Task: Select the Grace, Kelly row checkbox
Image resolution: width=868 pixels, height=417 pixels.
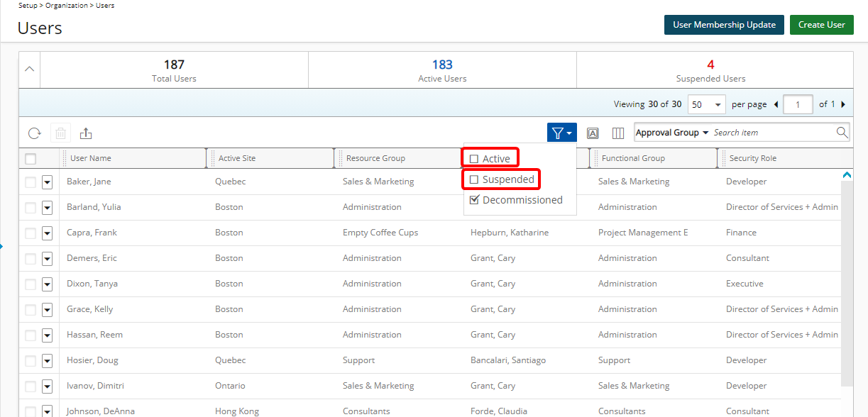Action: click(31, 310)
